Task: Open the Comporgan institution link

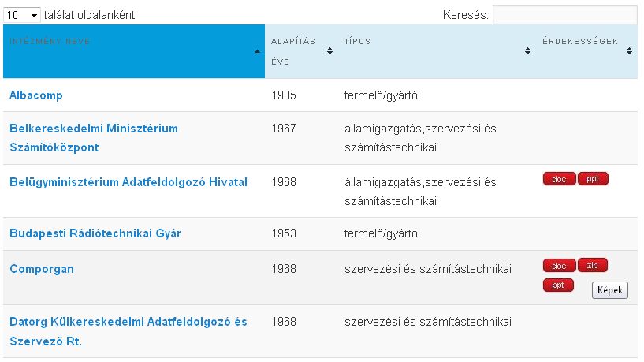Action: (x=42, y=269)
